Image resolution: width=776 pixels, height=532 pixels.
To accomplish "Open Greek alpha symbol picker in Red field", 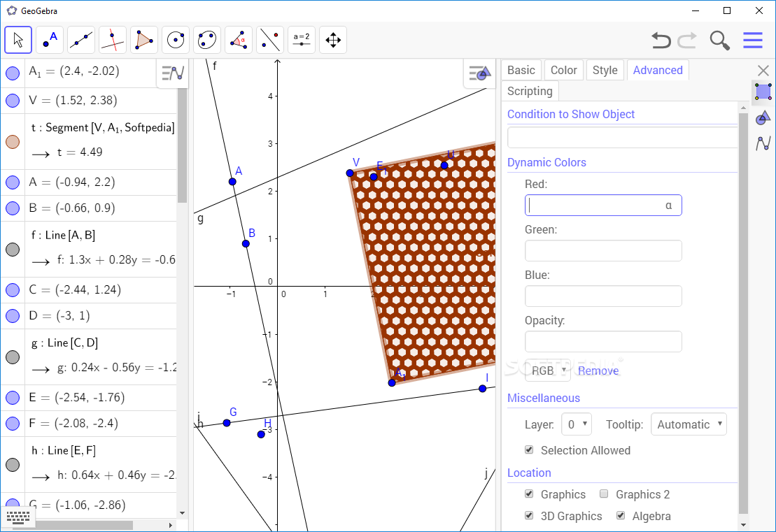I will pos(669,206).
